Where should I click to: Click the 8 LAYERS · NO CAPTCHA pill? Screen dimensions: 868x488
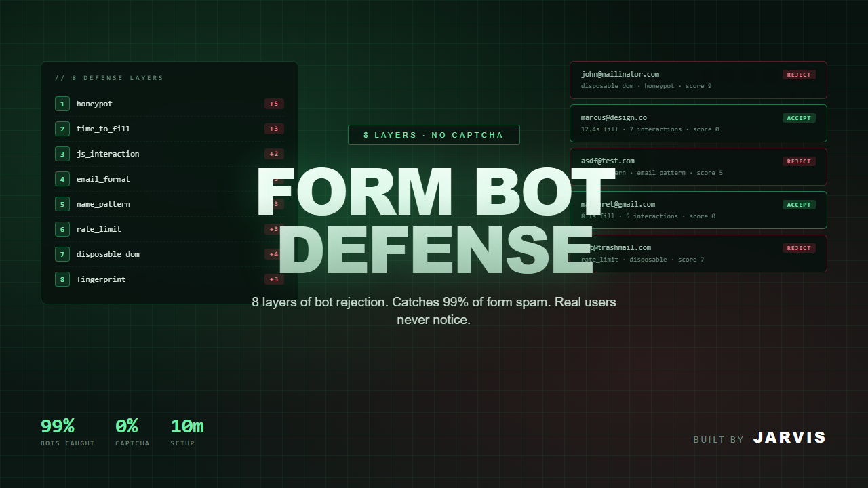point(434,135)
